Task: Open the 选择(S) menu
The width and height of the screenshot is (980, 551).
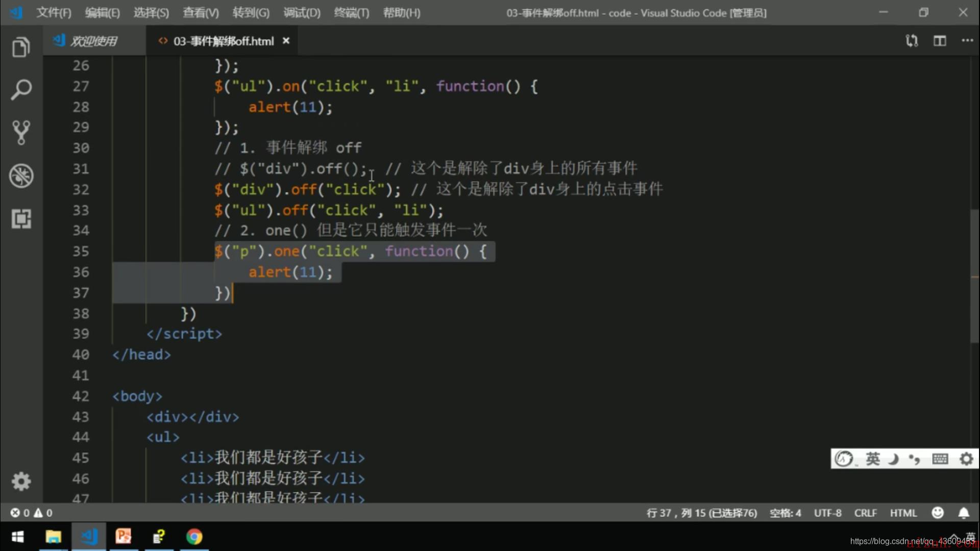Action: [151, 13]
